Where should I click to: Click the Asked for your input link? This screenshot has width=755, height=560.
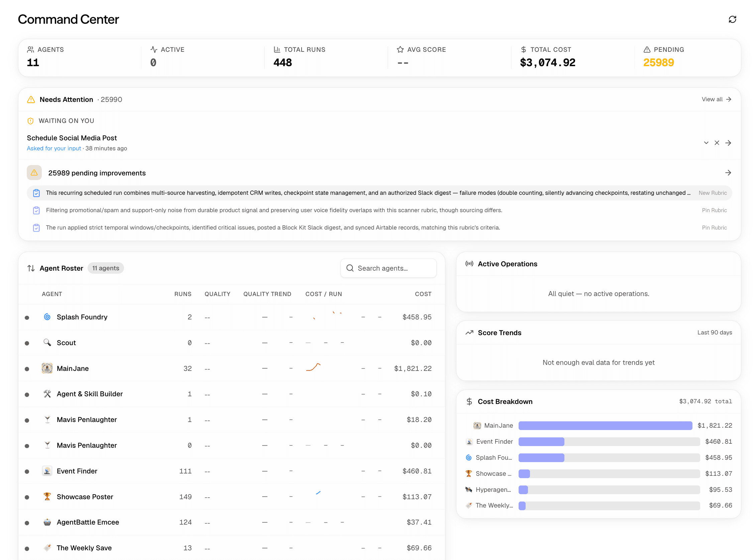54,148
